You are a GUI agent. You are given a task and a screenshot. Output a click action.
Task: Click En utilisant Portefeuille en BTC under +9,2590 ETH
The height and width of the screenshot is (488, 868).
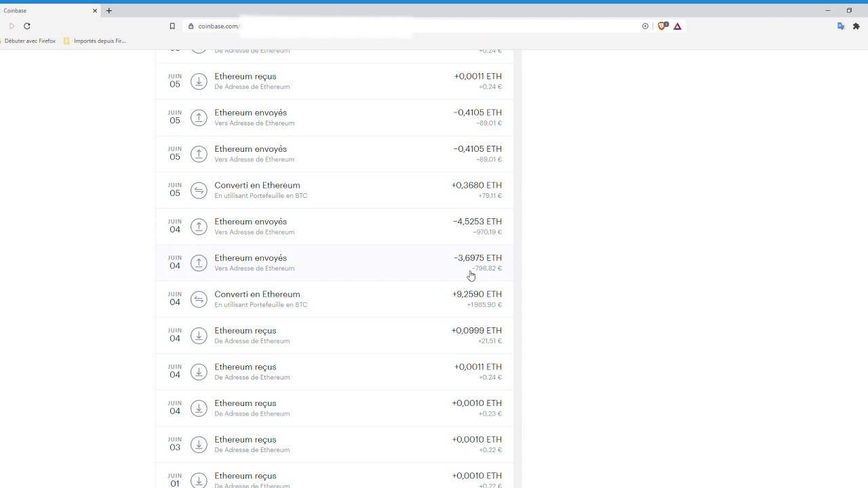coord(261,305)
